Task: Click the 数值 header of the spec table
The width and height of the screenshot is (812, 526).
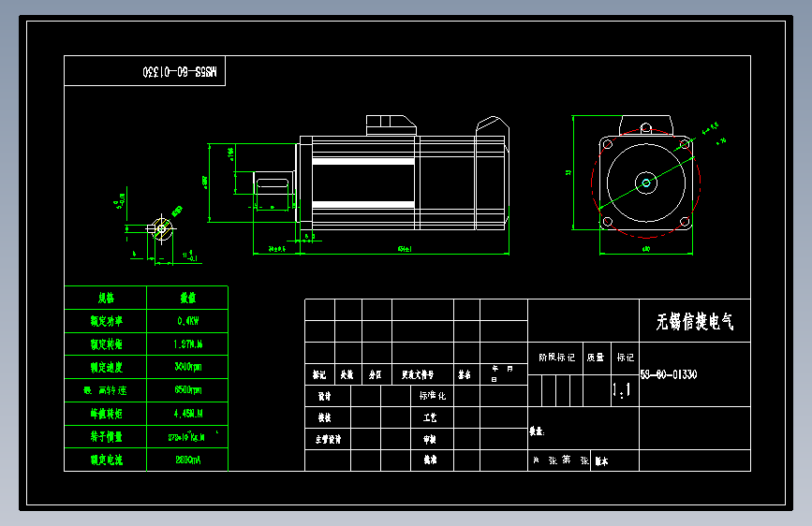Action: coord(188,298)
